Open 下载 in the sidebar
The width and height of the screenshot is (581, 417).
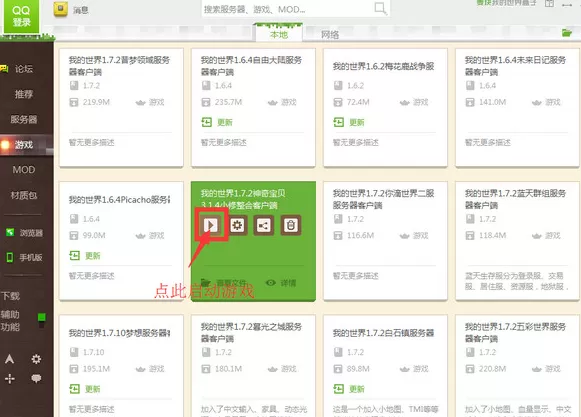tap(10, 296)
